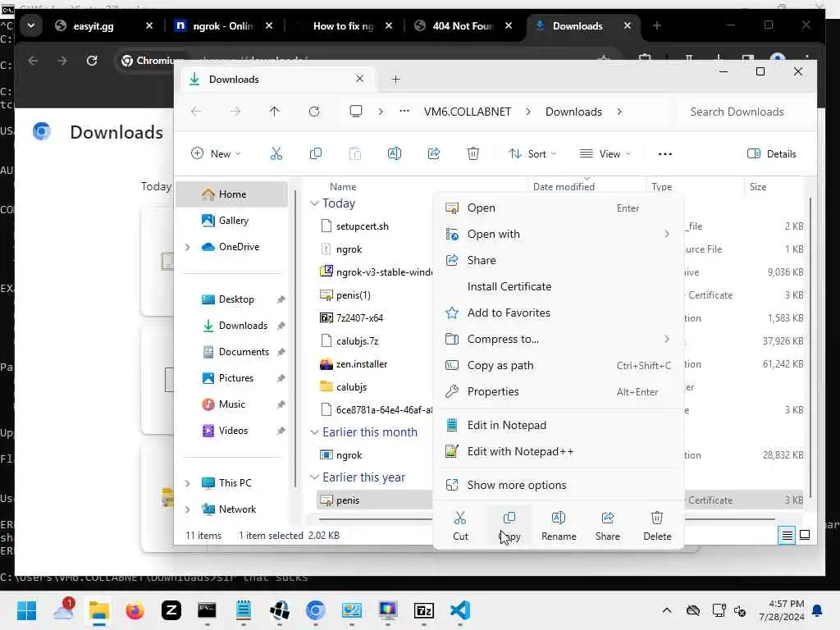Click the Chromium reload button
This screenshot has height=630, width=840.
[92, 61]
